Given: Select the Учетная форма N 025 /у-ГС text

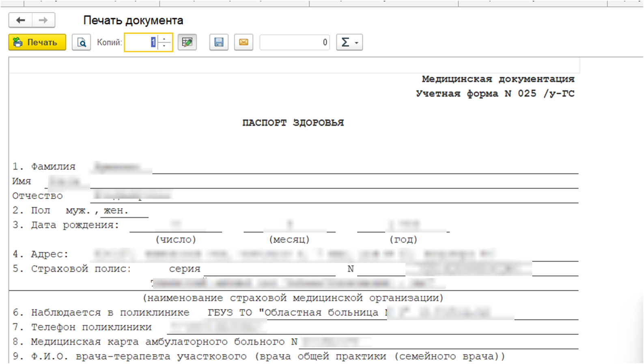Looking at the screenshot, I should coord(495,93).
